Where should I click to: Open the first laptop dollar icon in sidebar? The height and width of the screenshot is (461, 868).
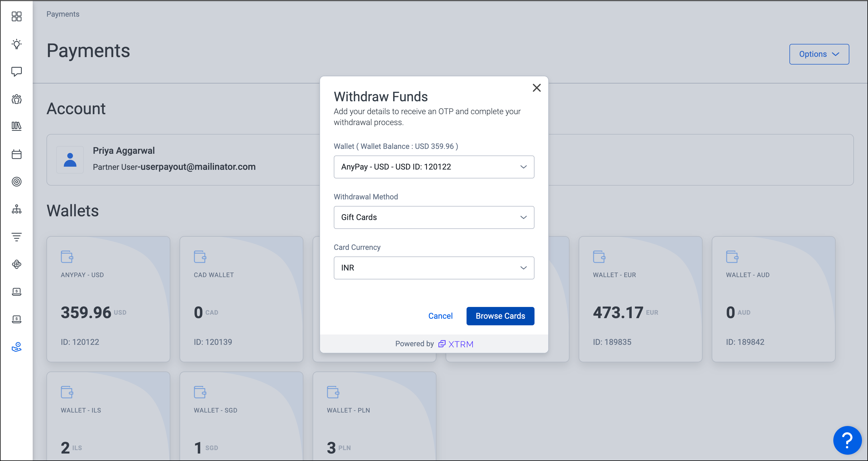pyautogui.click(x=17, y=291)
